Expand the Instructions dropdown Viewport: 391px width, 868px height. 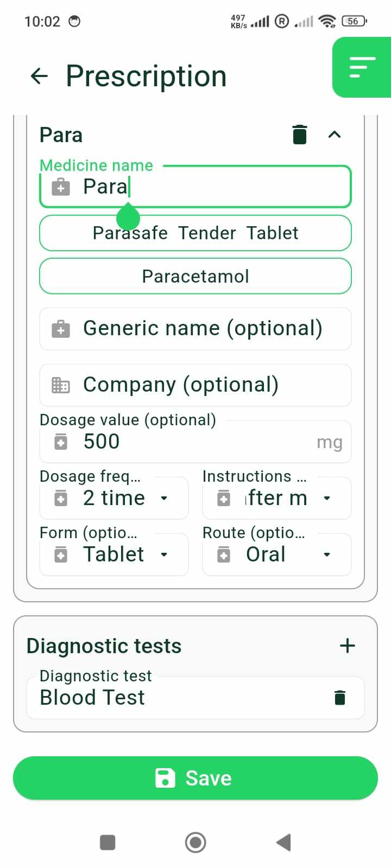(277, 498)
